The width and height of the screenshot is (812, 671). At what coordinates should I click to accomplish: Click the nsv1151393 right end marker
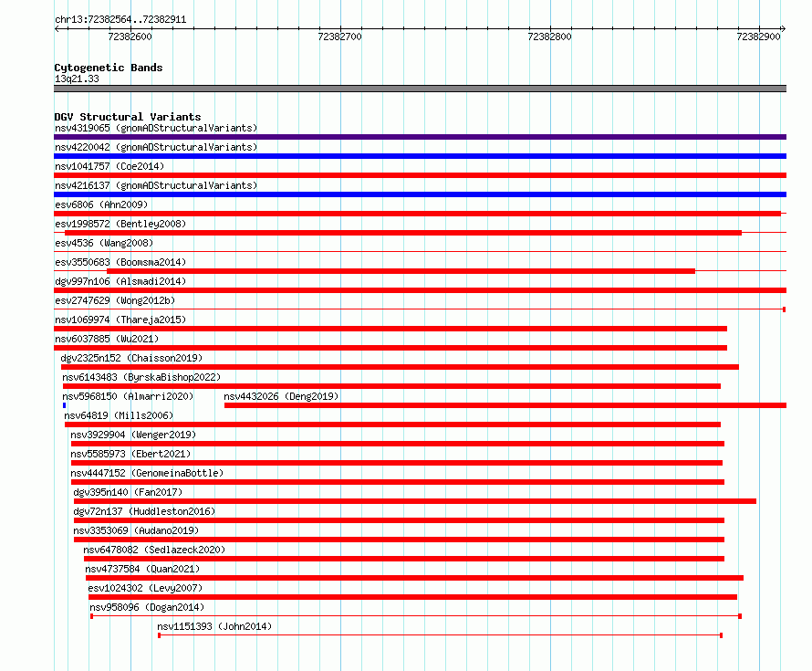coord(721,635)
